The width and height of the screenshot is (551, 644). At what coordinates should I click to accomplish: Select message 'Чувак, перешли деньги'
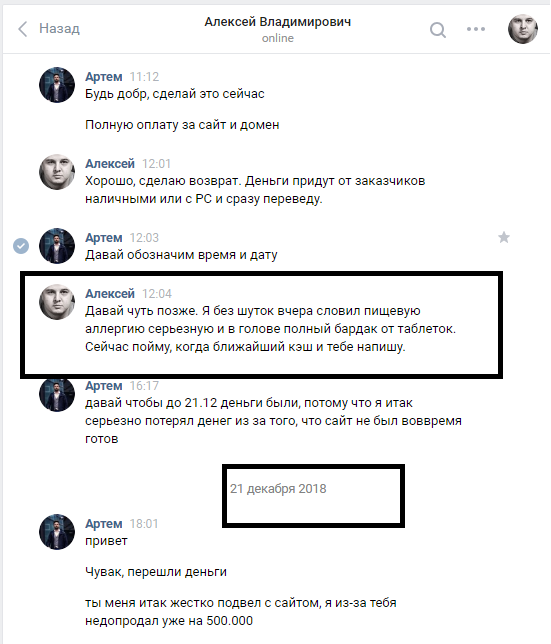156,572
